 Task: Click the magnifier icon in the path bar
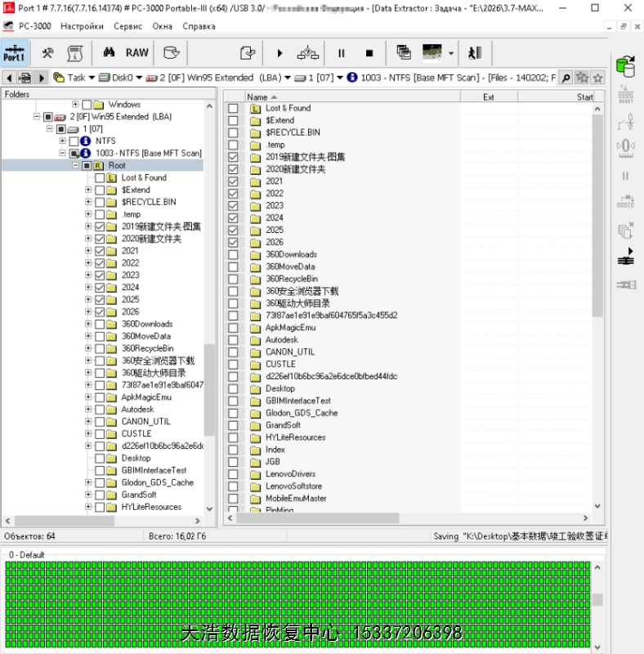tap(565, 78)
